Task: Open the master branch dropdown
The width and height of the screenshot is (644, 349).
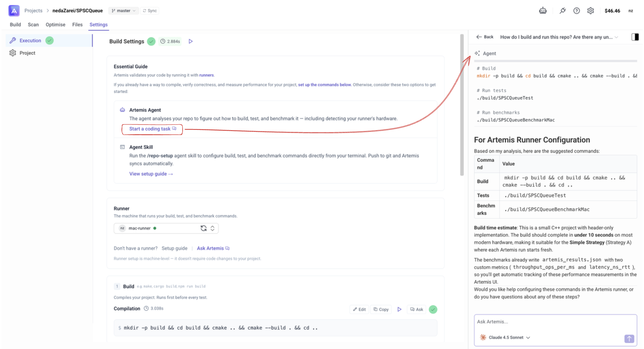Action: [x=124, y=11]
